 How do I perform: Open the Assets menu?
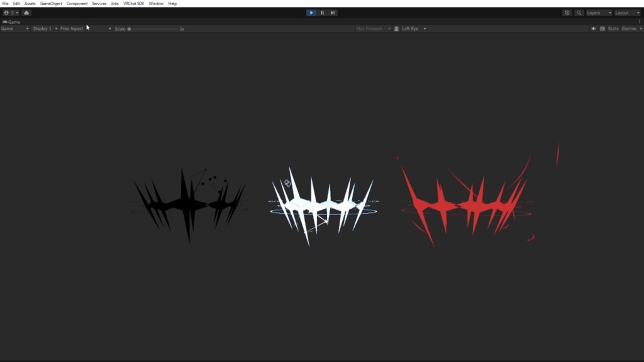coord(30,3)
